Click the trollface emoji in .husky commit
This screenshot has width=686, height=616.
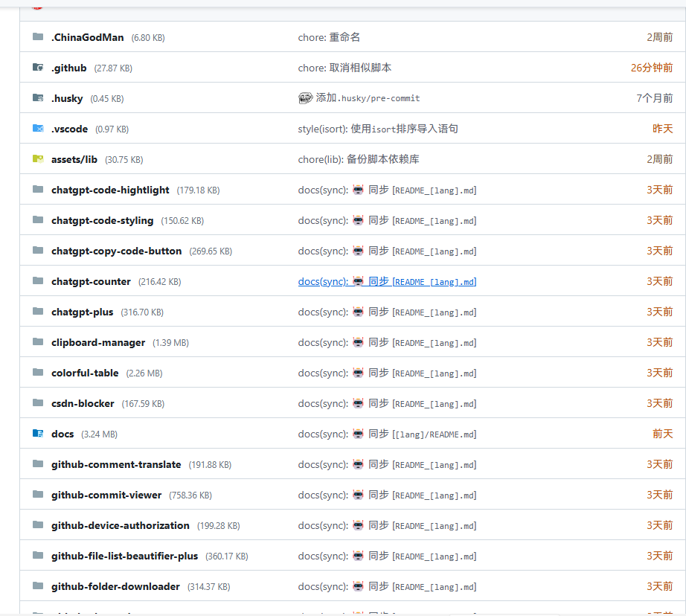pyautogui.click(x=305, y=97)
